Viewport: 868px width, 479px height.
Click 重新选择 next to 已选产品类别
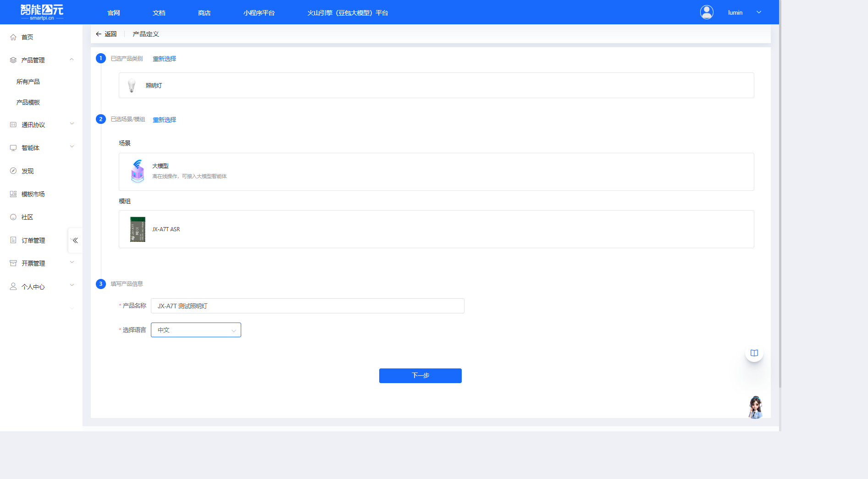164,59
